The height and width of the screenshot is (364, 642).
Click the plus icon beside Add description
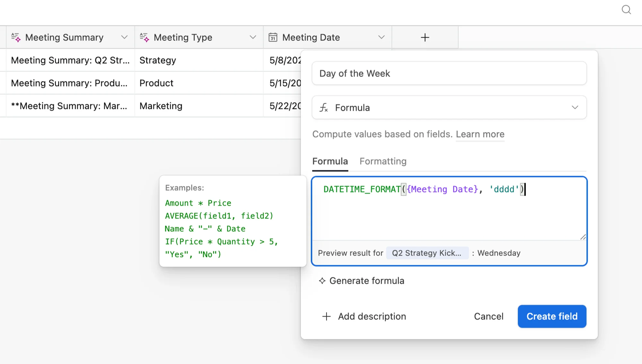coord(326,317)
